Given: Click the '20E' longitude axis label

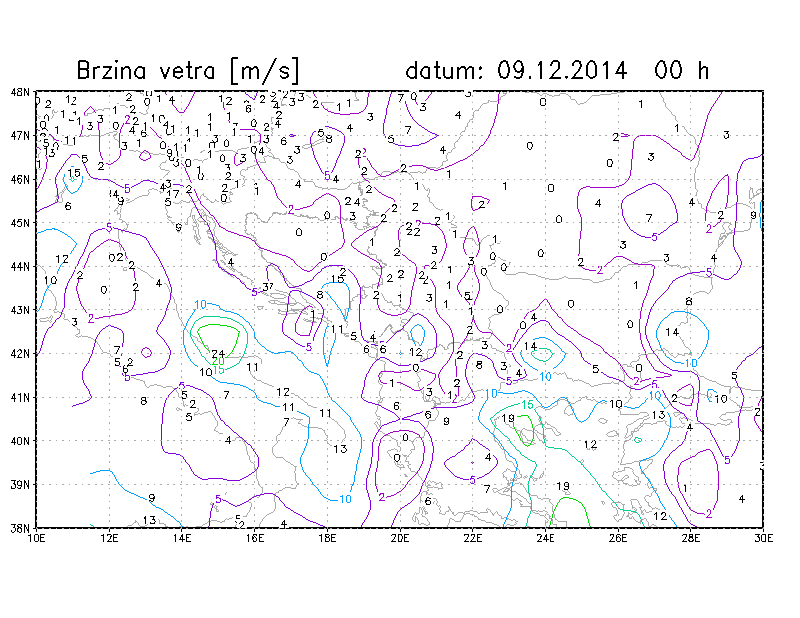Looking at the screenshot, I should 400,538.
